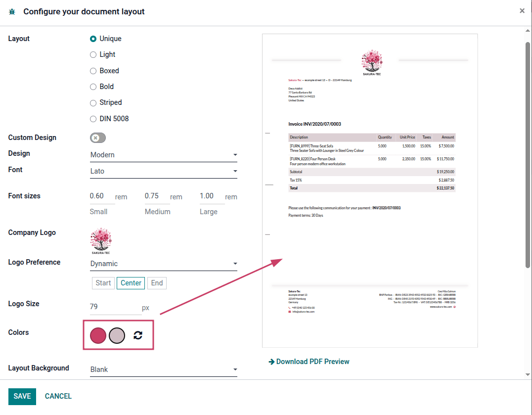This screenshot has width=532, height=415.
Task: Pick the secondary gray color swatch
Action: (117, 335)
